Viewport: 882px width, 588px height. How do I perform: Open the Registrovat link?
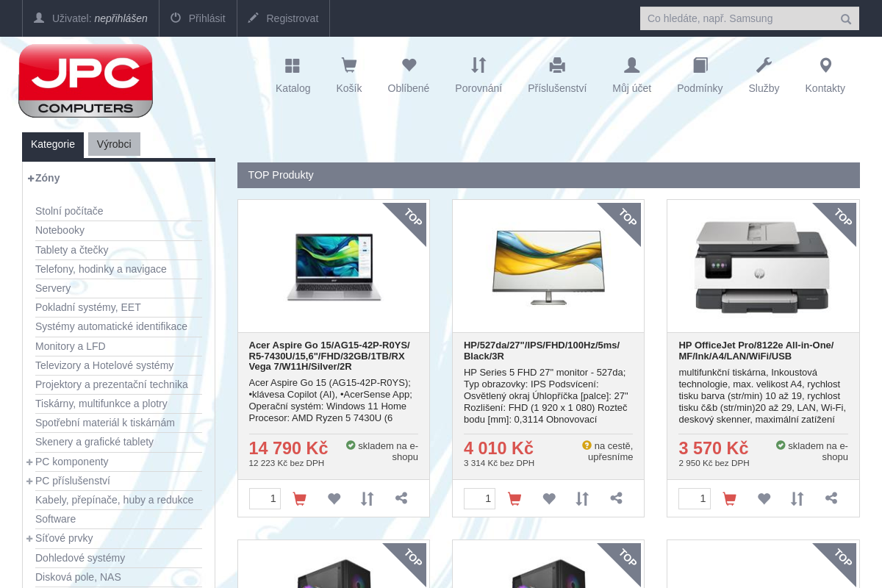point(283,18)
